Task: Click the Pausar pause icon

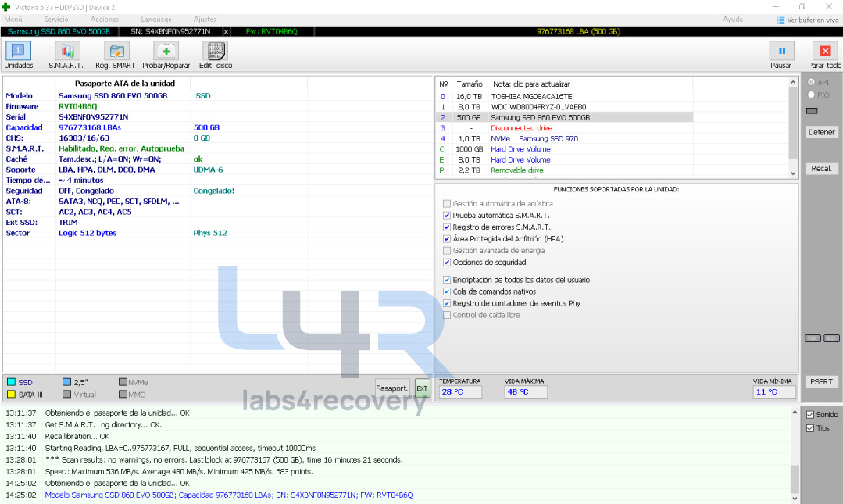Action: click(782, 51)
